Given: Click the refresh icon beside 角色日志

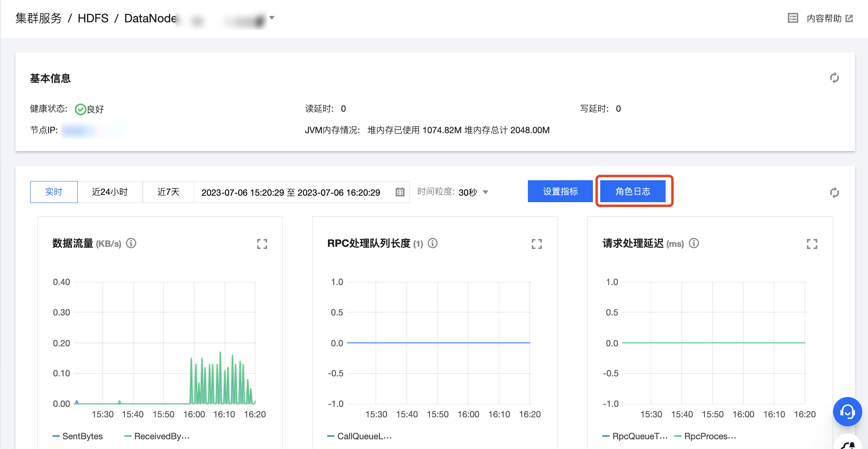Looking at the screenshot, I should tap(834, 192).
